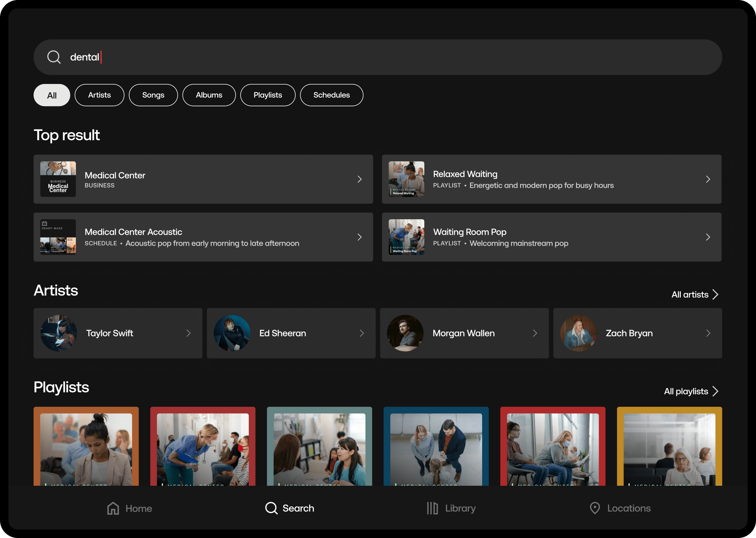Open the All artists link

click(x=694, y=295)
